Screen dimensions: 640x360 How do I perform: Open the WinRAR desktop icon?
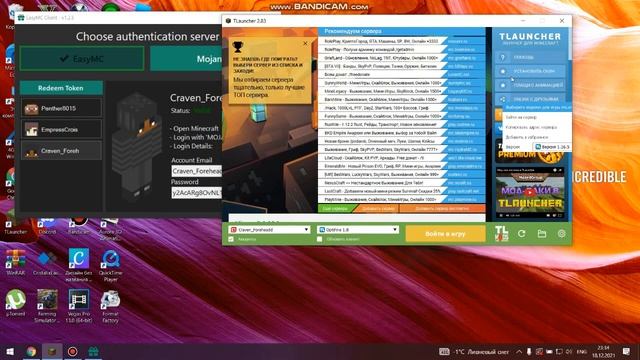(x=16, y=262)
